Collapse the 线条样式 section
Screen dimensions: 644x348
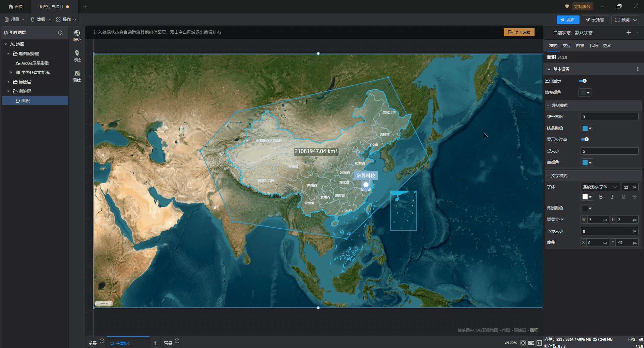click(x=548, y=106)
